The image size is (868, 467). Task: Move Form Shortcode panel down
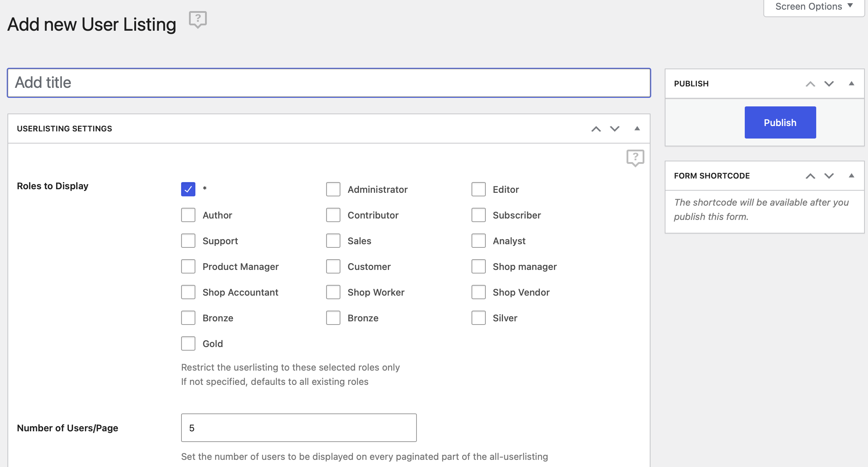point(829,176)
